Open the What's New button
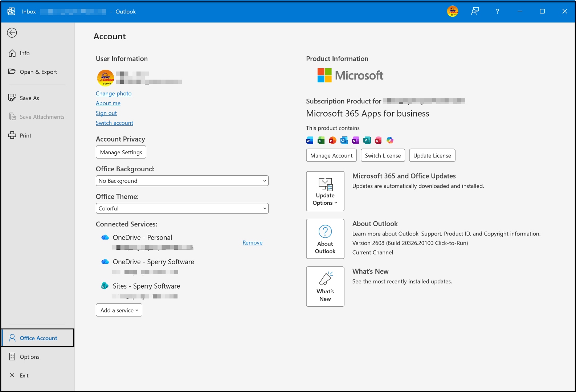Image resolution: width=576 pixels, height=392 pixels. click(325, 286)
